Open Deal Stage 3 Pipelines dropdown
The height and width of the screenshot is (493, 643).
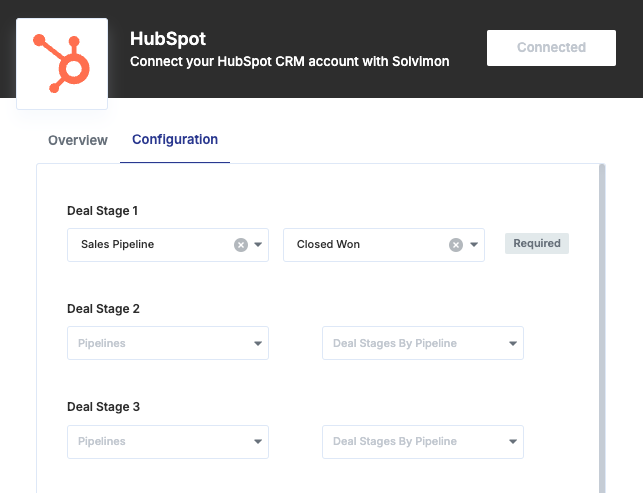click(168, 442)
